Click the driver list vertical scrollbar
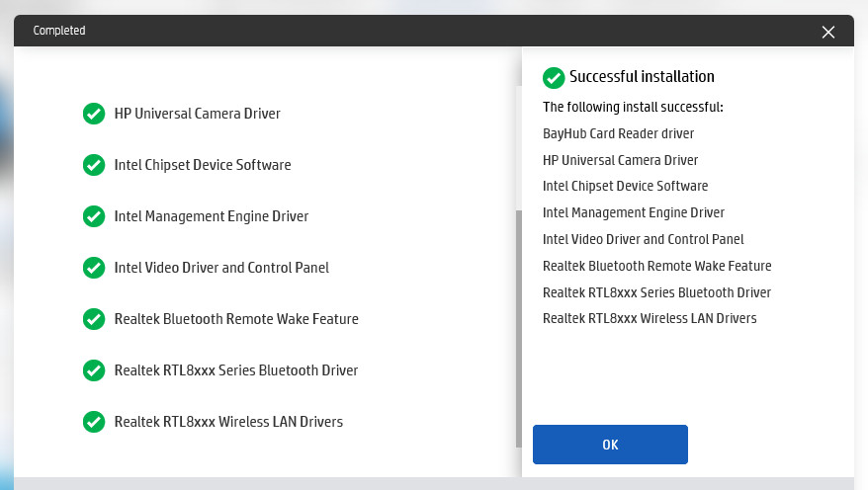Viewport: 868px width, 490px height. 519,329
